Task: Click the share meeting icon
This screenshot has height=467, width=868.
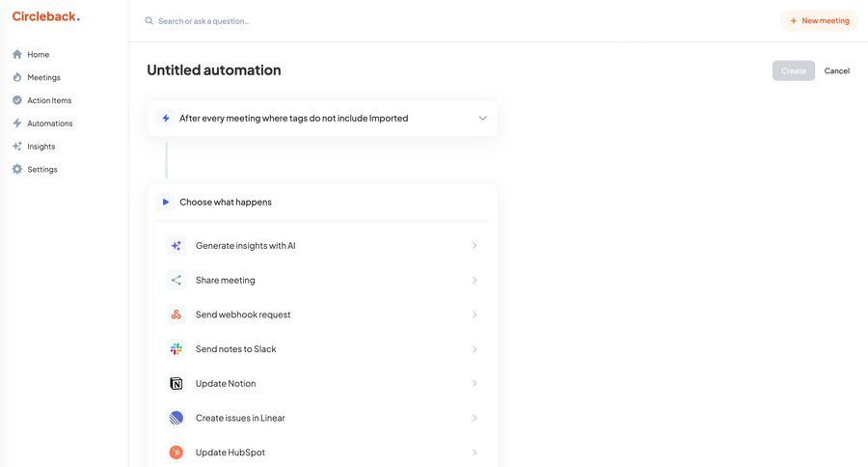Action: (176, 280)
